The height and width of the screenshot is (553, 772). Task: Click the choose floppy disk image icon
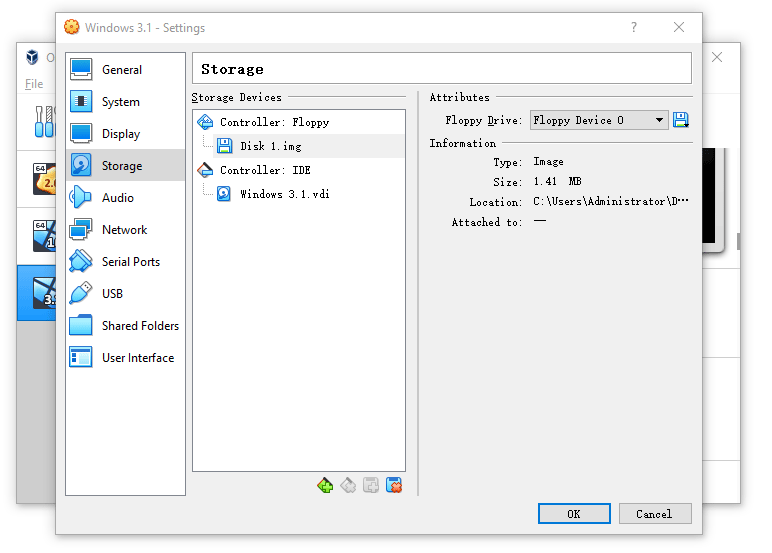tap(681, 120)
